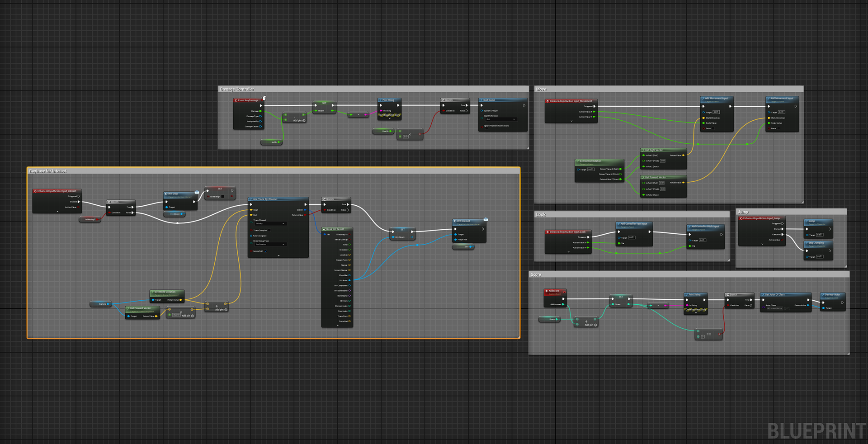868x444 pixels.
Task: Click the Quit Game function icon
Action: point(481,100)
